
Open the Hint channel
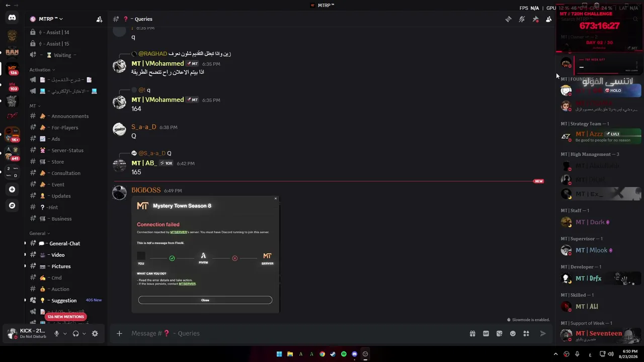pyautogui.click(x=65, y=207)
